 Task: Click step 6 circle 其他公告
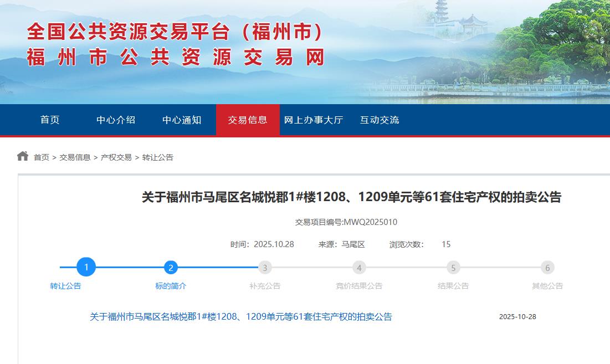547,268
